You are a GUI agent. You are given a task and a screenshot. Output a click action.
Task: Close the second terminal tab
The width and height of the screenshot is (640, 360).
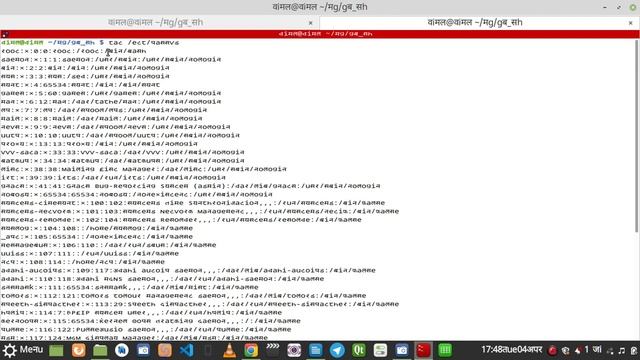pos(631,23)
